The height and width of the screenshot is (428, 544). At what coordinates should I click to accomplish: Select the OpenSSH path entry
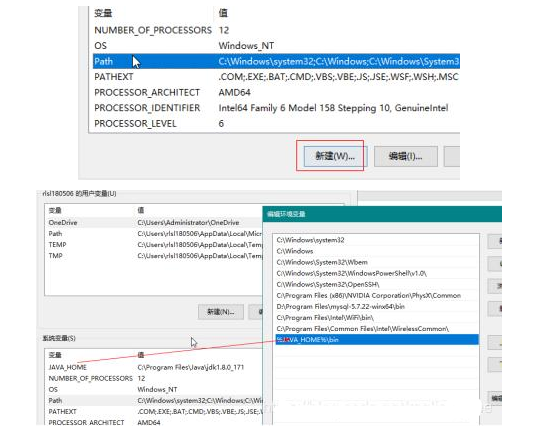pos(377,284)
